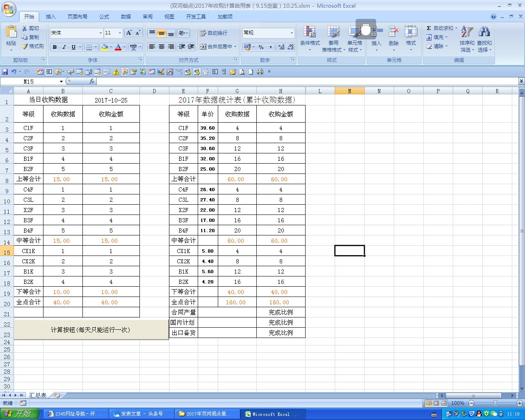The image size is (525, 420).
Task: Open the font family dropdown showing 宋体
Action: (100, 33)
